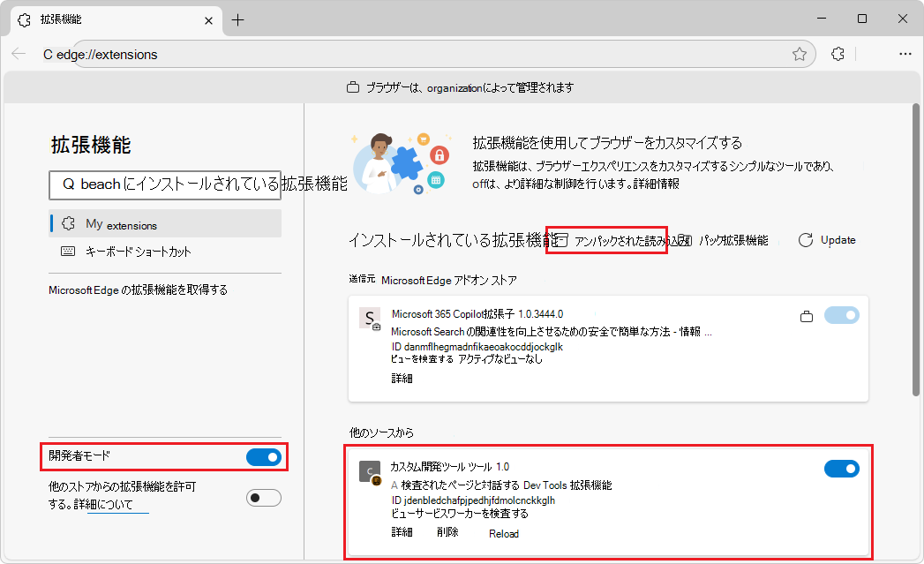The width and height of the screenshot is (924, 564).
Task: Click the ID jdenbledchafpjpedhjfdmolcnckkglh text
Action: click(x=473, y=500)
